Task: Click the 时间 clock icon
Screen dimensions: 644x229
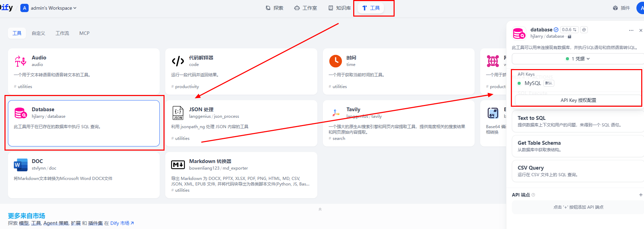Action: click(336, 61)
